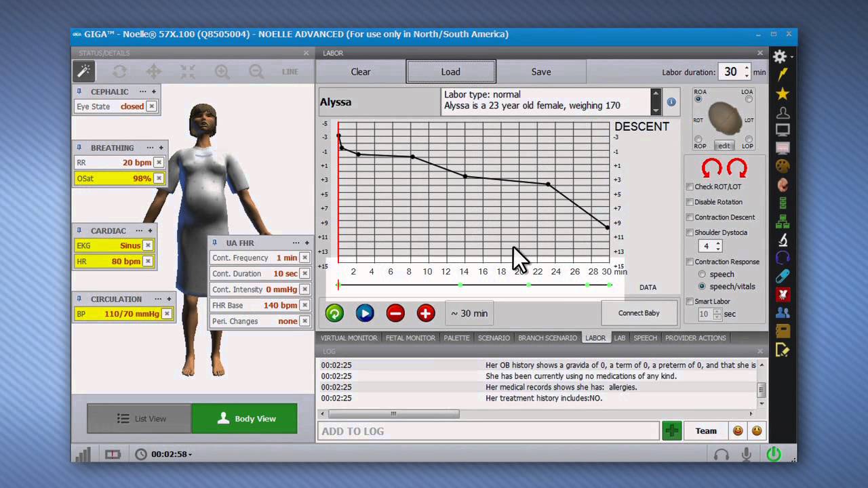
Task: Click the green plus add-to-log button
Action: tap(672, 431)
